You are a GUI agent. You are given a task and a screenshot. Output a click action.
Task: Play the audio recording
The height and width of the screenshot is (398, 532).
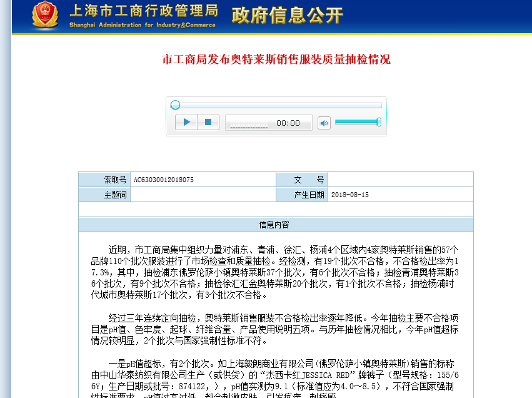coord(186,122)
